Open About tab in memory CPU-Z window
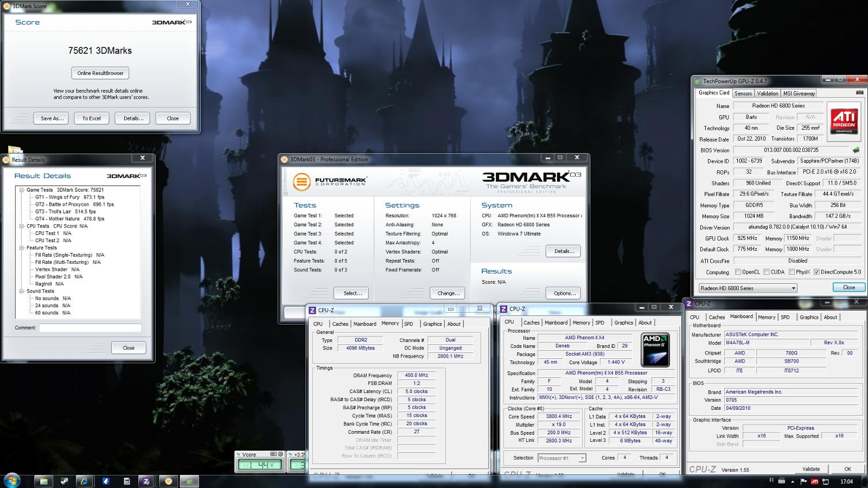Viewport: 868px width, 488px height. pyautogui.click(x=454, y=324)
